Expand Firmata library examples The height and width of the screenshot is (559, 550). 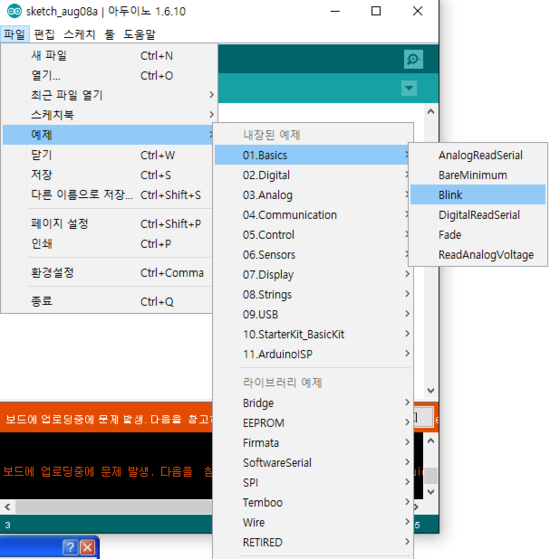pos(313,443)
